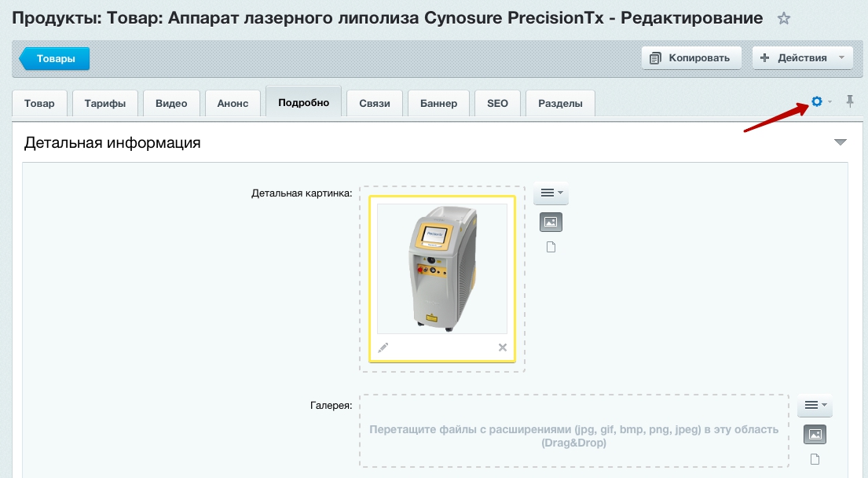Switch to the Товар tab

tap(39, 104)
